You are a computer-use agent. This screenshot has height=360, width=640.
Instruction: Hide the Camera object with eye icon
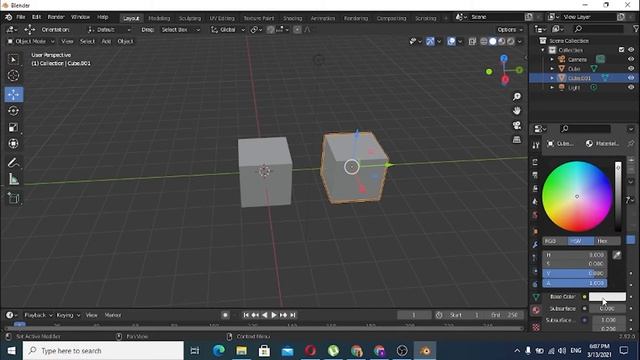[x=631, y=60]
